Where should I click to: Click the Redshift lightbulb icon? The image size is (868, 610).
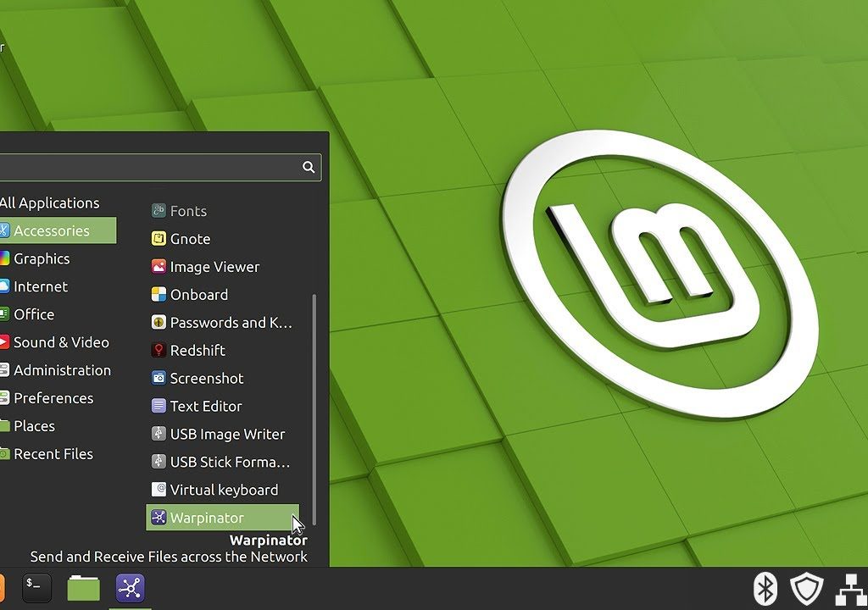(159, 351)
